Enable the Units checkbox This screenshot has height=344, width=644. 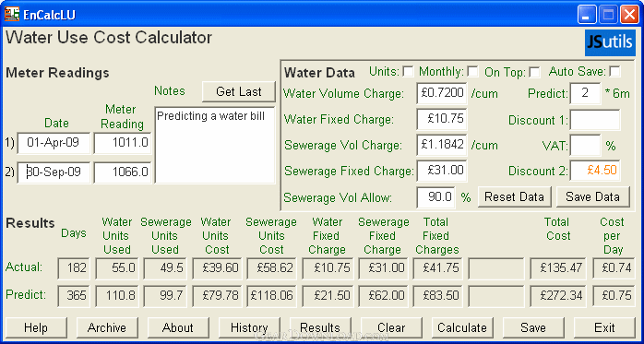click(408, 72)
